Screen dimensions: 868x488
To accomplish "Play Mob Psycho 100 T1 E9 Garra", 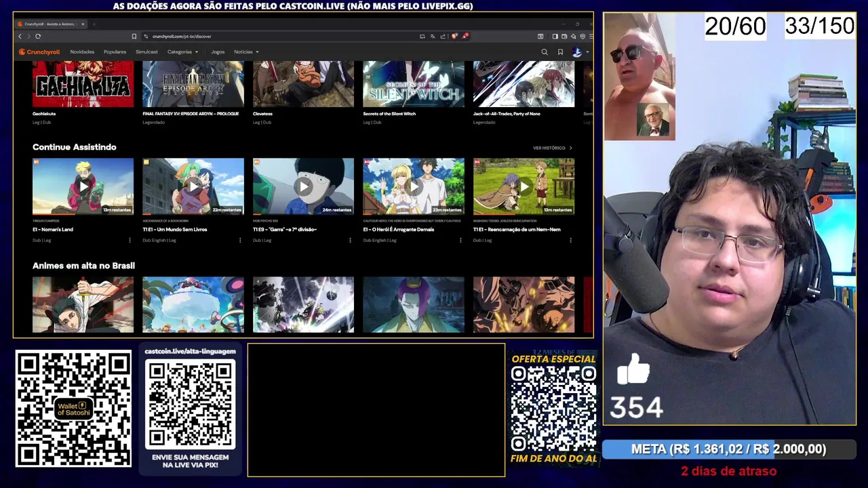I will tap(303, 186).
